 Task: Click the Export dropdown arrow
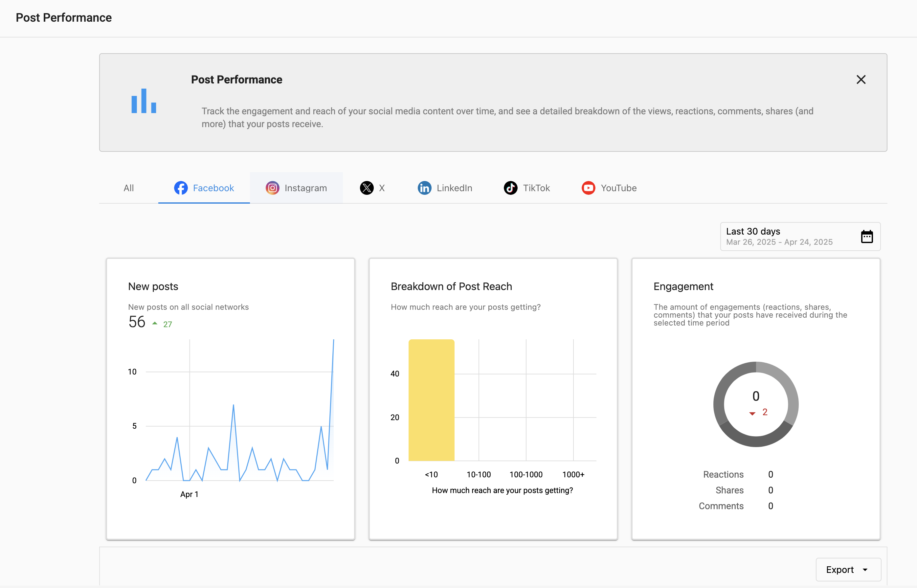(865, 570)
